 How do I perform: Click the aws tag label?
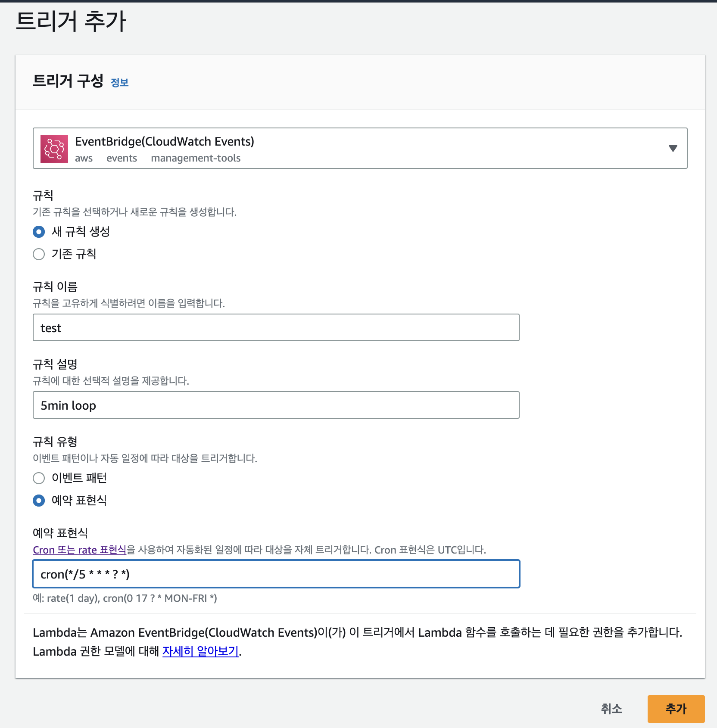(84, 158)
